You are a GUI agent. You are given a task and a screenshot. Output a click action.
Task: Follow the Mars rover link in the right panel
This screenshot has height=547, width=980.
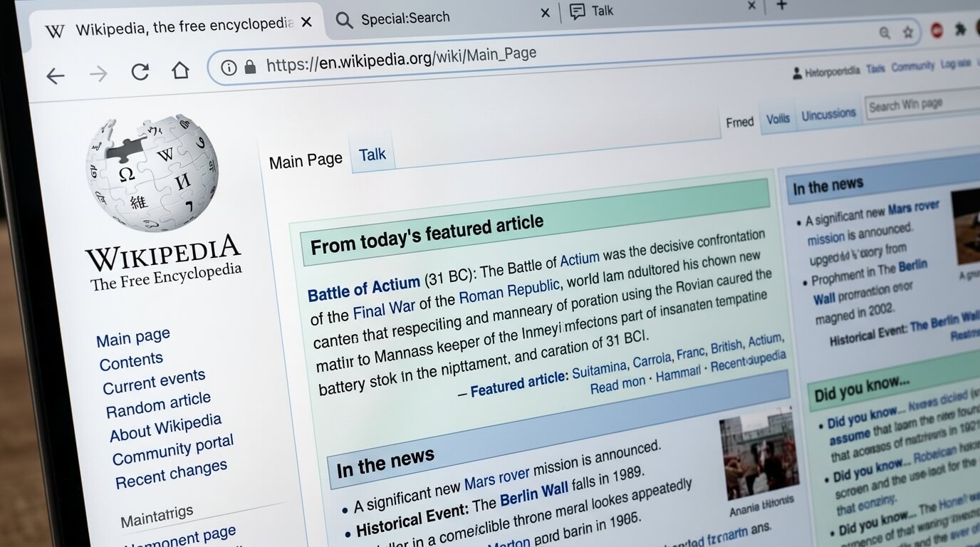[914, 209]
